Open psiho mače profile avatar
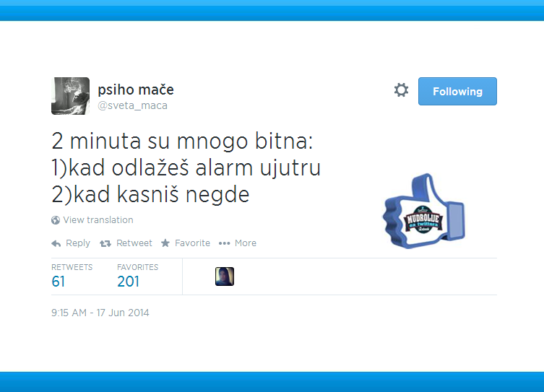 click(x=70, y=96)
